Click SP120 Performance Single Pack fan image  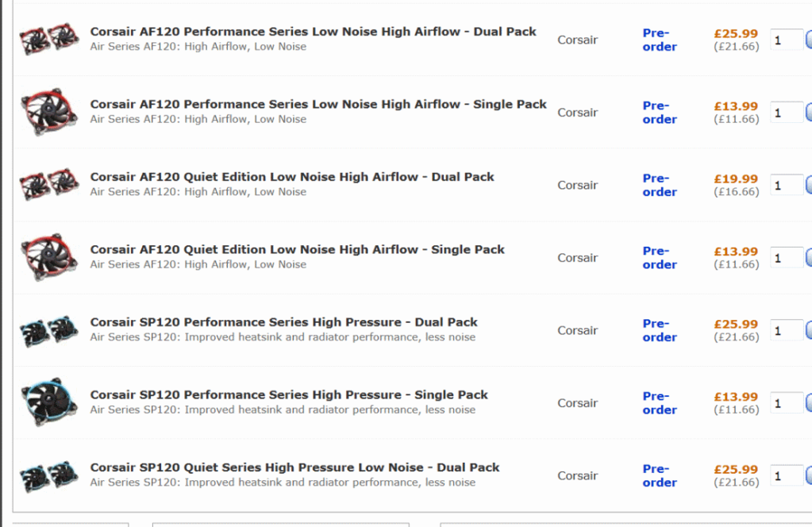(49, 402)
